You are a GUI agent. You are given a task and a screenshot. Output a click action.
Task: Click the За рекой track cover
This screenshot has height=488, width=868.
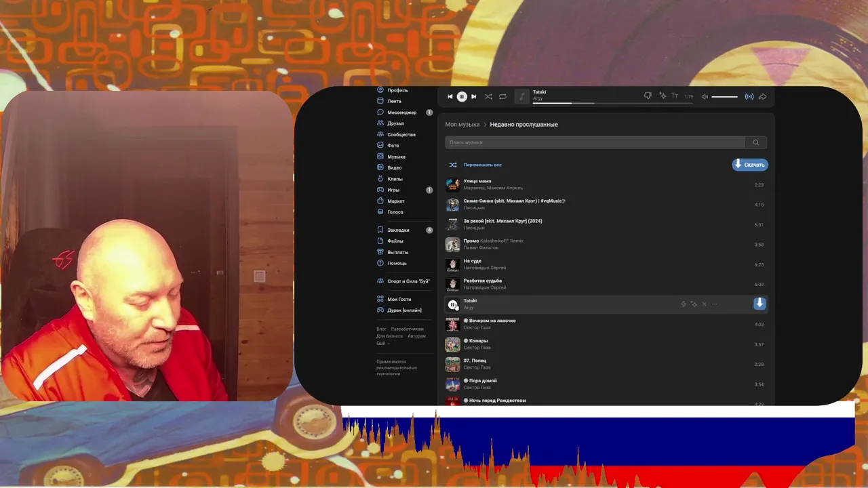pos(453,224)
